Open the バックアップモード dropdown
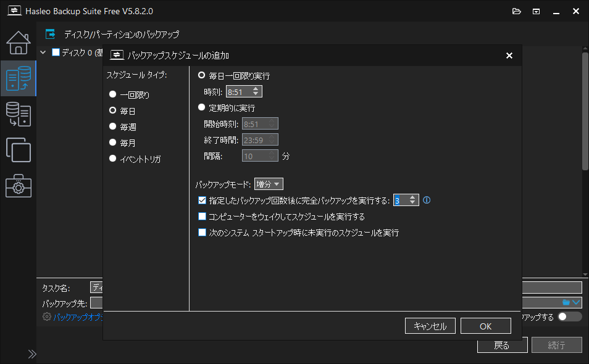Screen dimensions: 589x364 coord(269,184)
